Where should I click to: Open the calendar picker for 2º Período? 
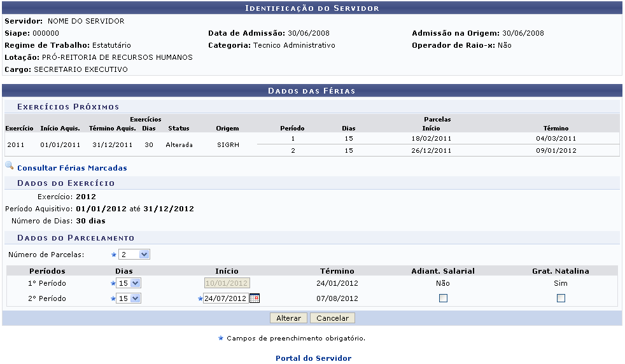(255, 298)
